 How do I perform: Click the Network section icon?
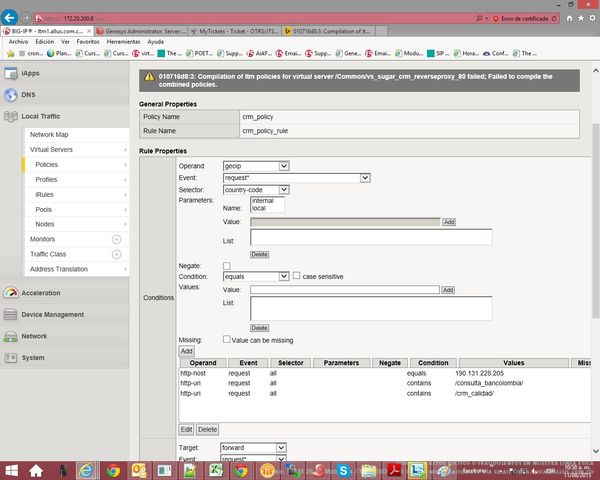point(10,336)
